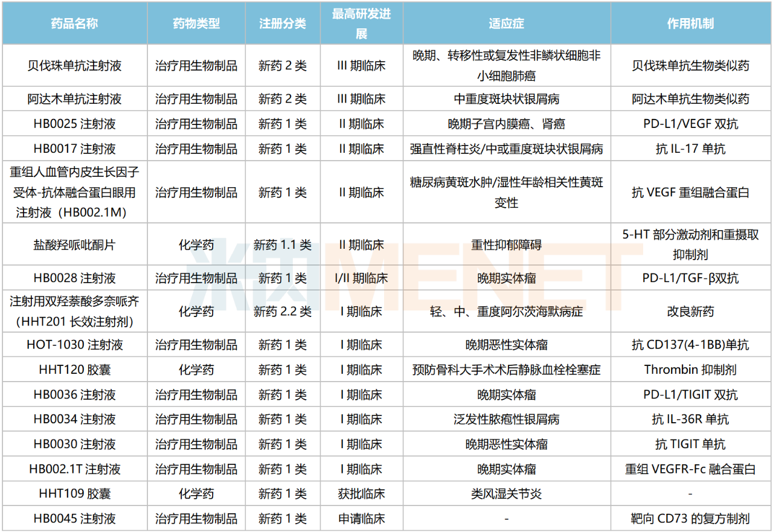The image size is (773, 532).
Task: Click II 期临床 in the HB0025 注射液 row
Action: (x=361, y=124)
